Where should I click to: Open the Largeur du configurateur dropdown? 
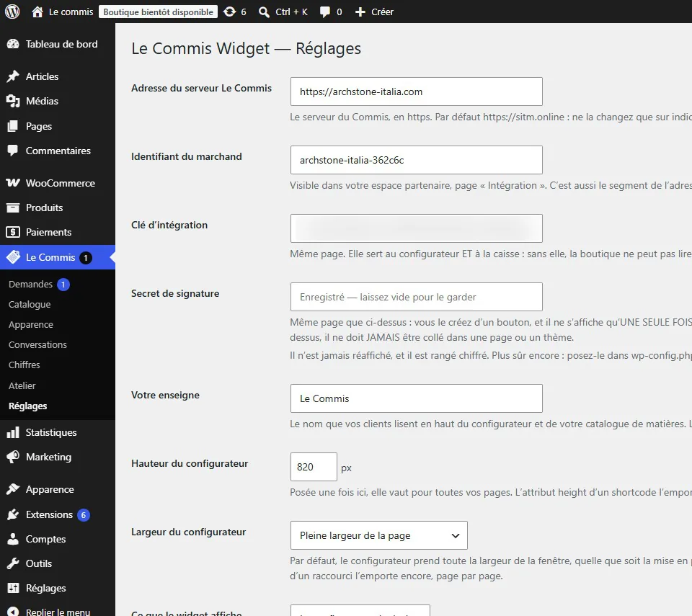(x=378, y=535)
